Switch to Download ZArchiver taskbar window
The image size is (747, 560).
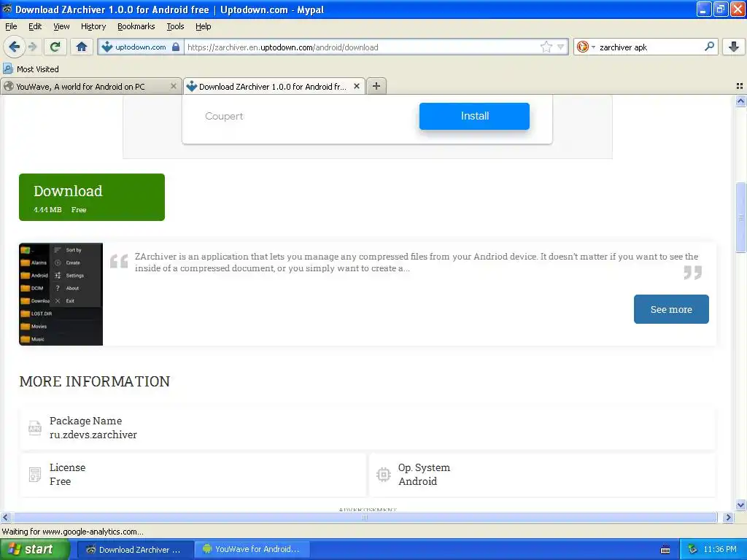(x=134, y=549)
